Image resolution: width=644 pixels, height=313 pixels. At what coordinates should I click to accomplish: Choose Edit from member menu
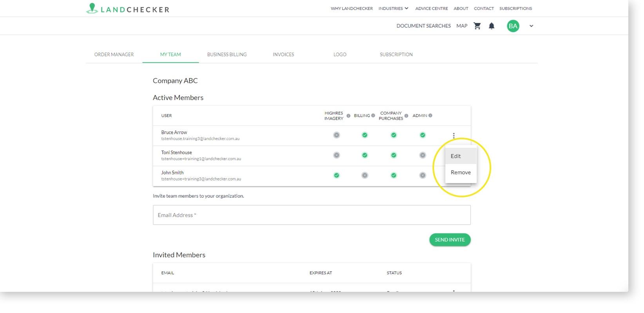tap(461, 156)
